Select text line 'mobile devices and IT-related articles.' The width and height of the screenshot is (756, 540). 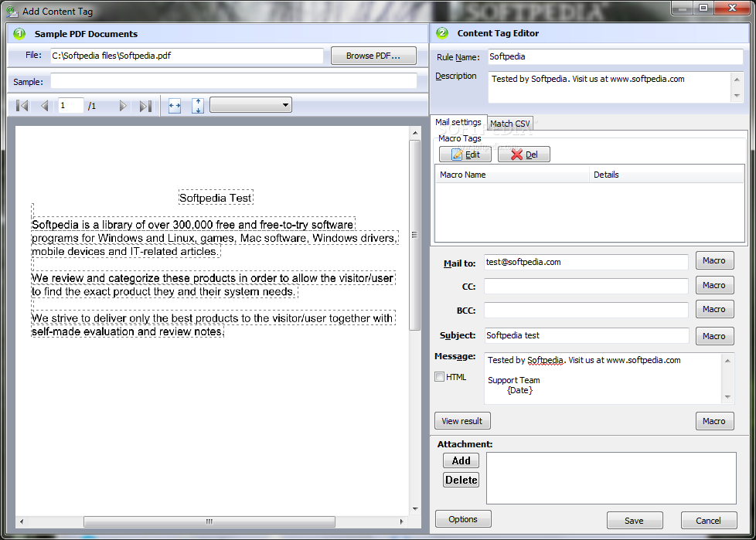(x=125, y=251)
